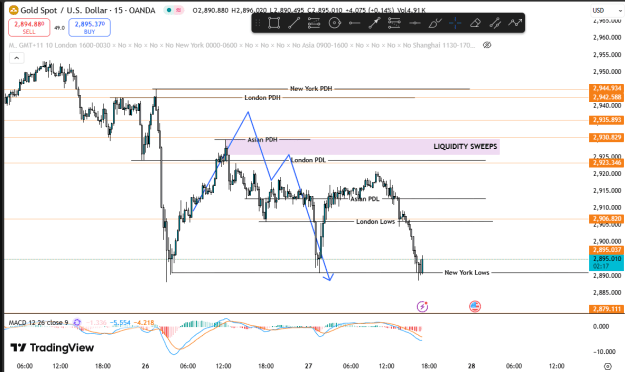The width and height of the screenshot is (625, 372).
Task: Click the purple MACD indicator status icon
Action: (77, 322)
